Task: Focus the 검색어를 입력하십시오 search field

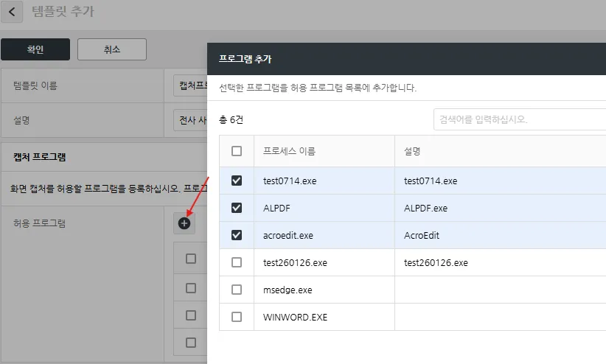Action: click(x=520, y=119)
